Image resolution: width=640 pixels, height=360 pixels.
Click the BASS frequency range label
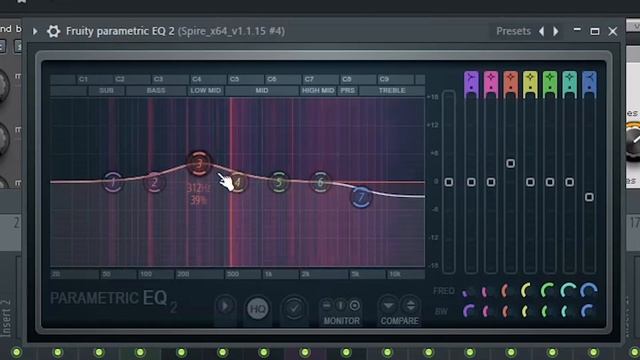(x=156, y=91)
